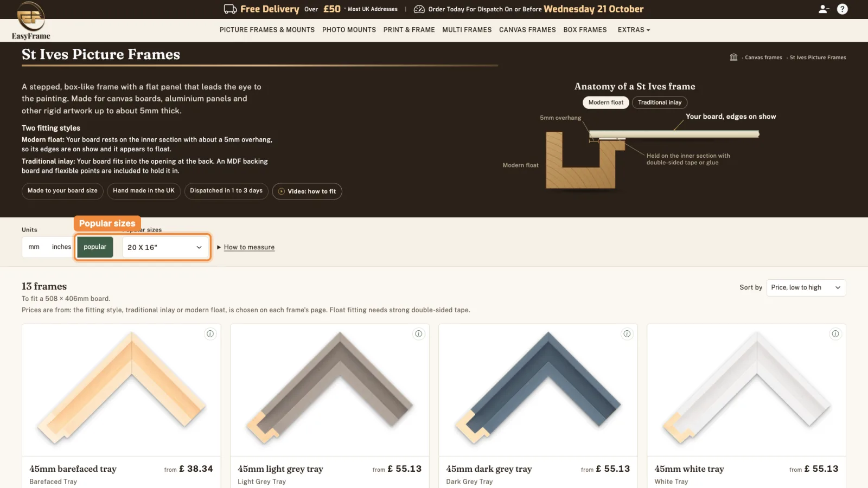The height and width of the screenshot is (488, 868).
Task: Click Dispatched in 1 to 3 days pill
Action: click(226, 191)
